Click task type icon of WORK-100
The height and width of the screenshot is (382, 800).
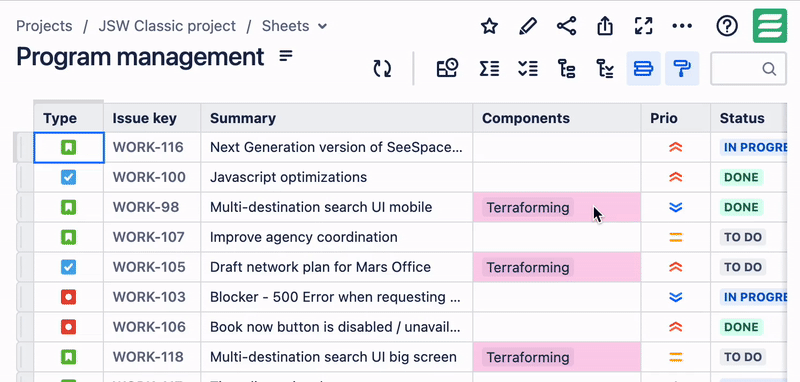point(68,177)
